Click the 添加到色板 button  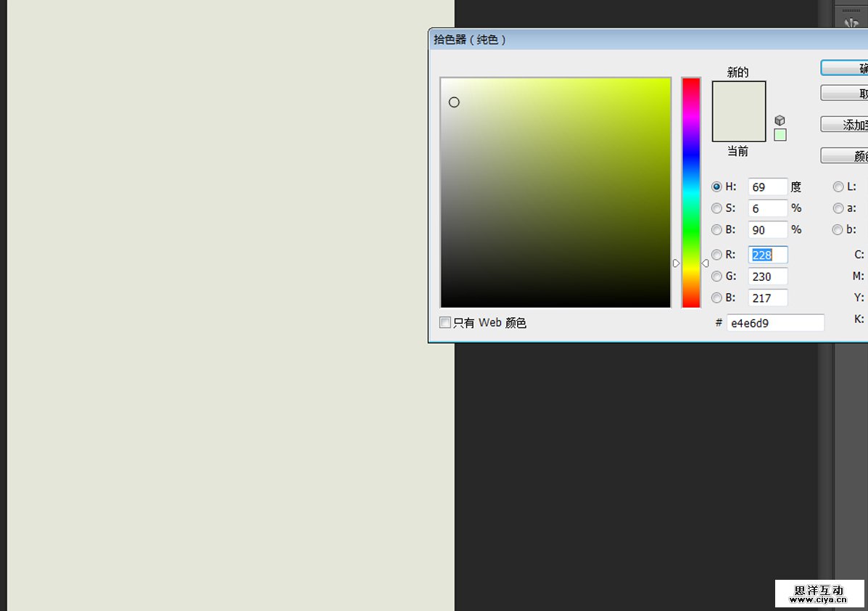point(843,125)
